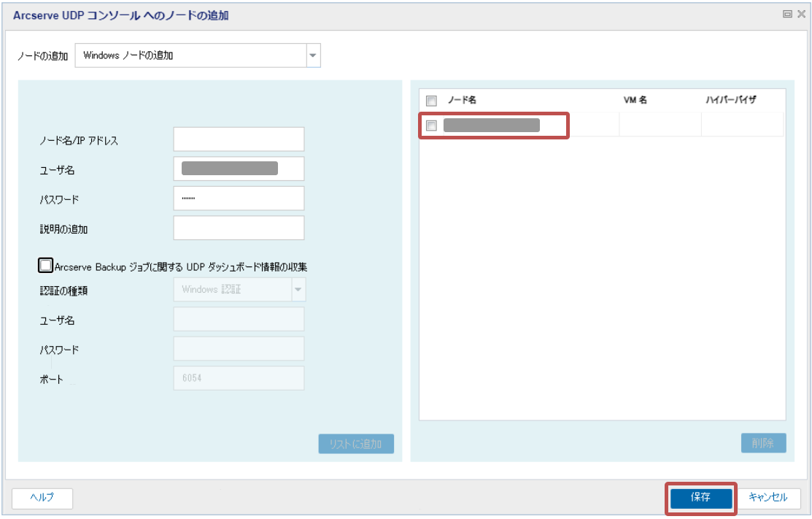Open the 認証の種類 dropdown
This screenshot has width=812, height=519.
pyautogui.click(x=298, y=290)
